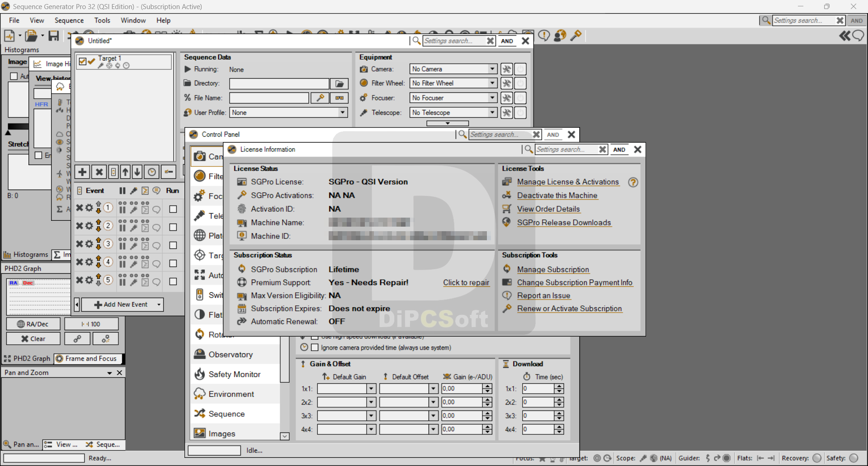The image size is (868, 466).
Task: Click the File Name key pattern icon
Action: (320, 98)
